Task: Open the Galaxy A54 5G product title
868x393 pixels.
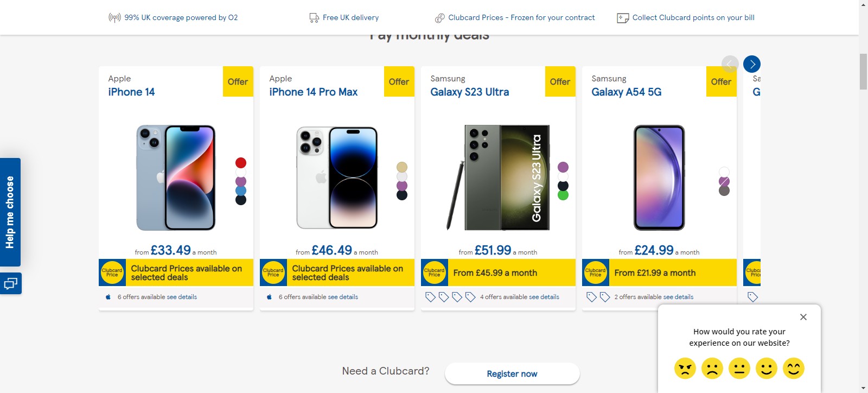Action: tap(627, 92)
